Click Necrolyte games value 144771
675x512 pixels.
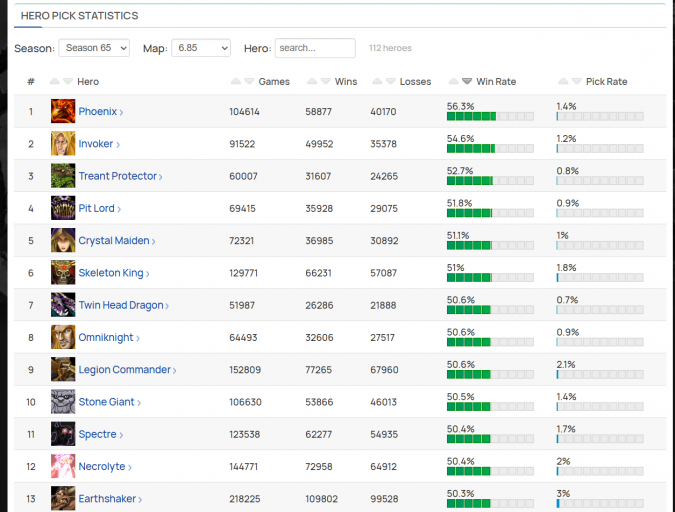244,467
